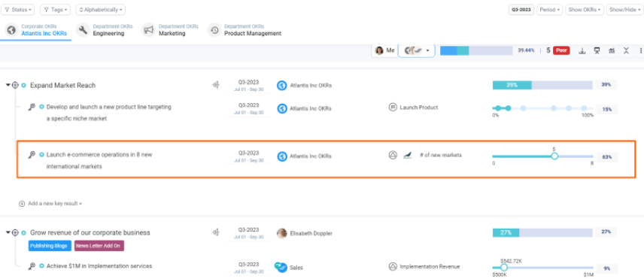Click key icon for Develop and launch key result
Screen dimensions: 644x279
pyautogui.click(x=32, y=107)
